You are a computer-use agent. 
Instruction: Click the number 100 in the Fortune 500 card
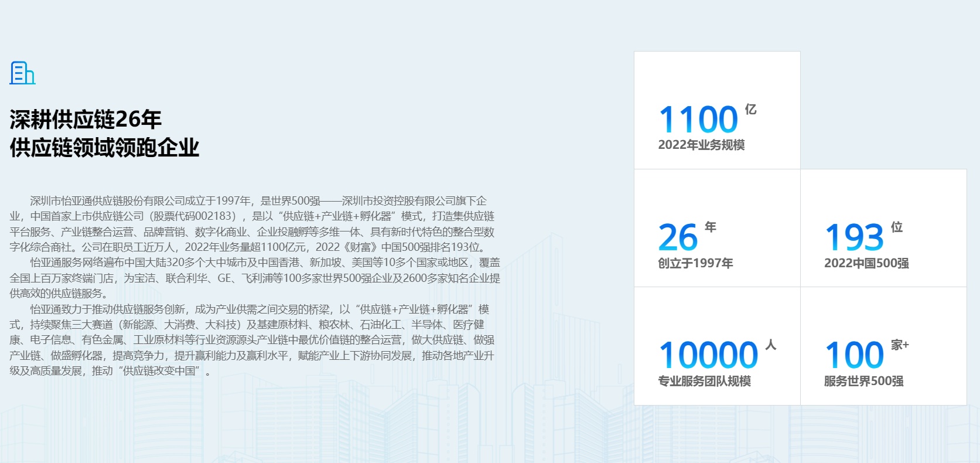pos(855,355)
